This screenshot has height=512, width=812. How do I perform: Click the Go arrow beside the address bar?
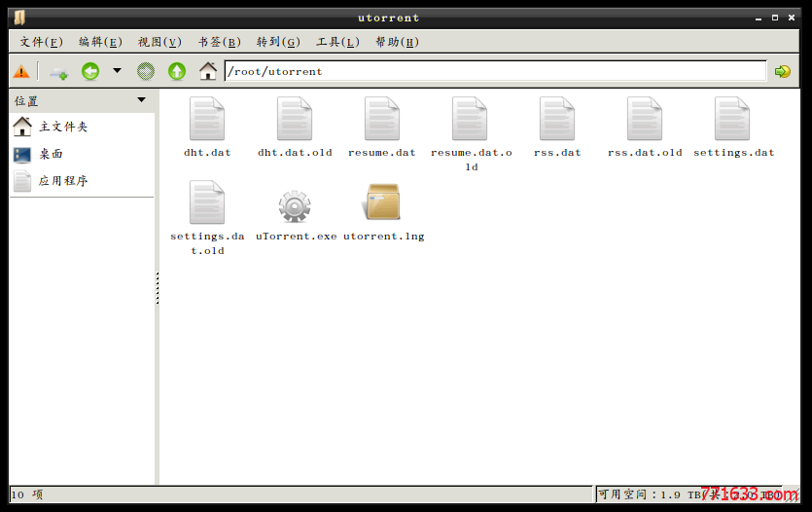pos(783,71)
